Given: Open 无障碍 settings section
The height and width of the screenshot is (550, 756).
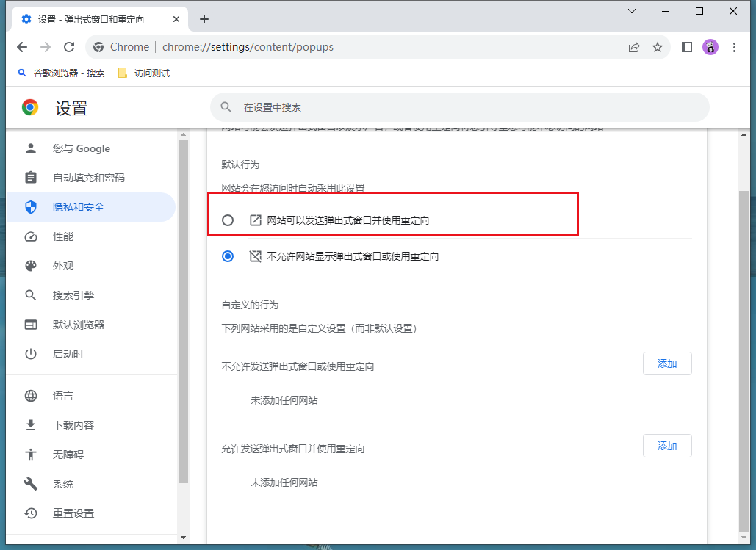Looking at the screenshot, I should point(91,455).
